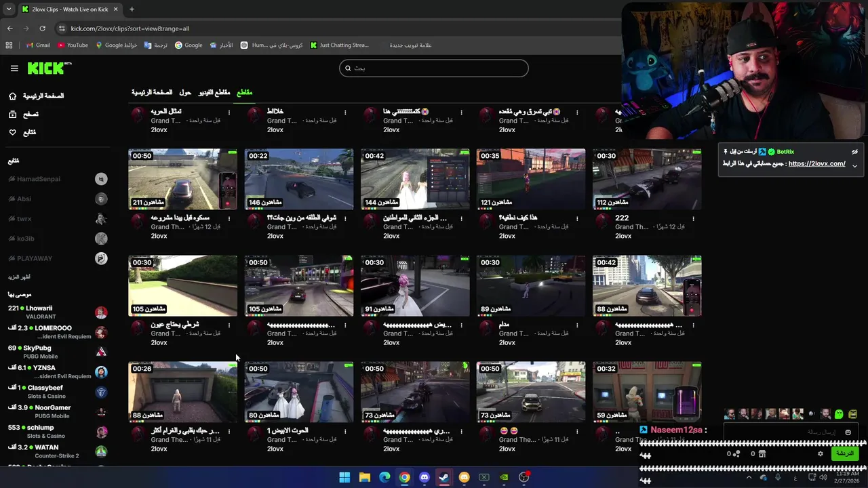Open options menu for clip تمثال الحريه
Screen dimensions: 868x488
pos(229,113)
